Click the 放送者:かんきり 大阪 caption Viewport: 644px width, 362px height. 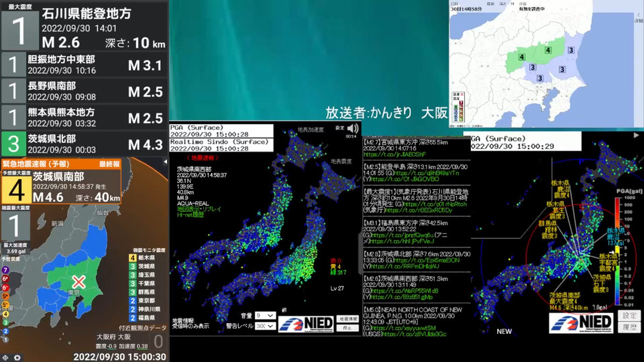click(386, 113)
